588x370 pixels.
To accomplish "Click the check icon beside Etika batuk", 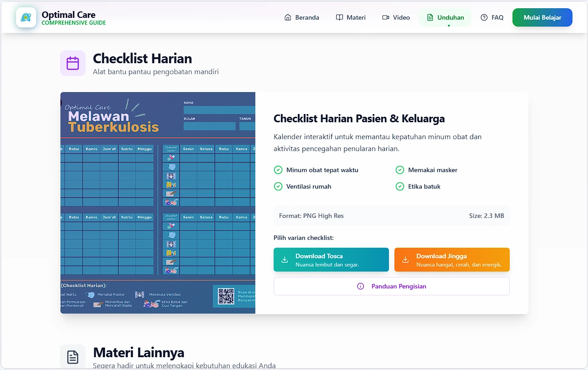I will point(400,186).
